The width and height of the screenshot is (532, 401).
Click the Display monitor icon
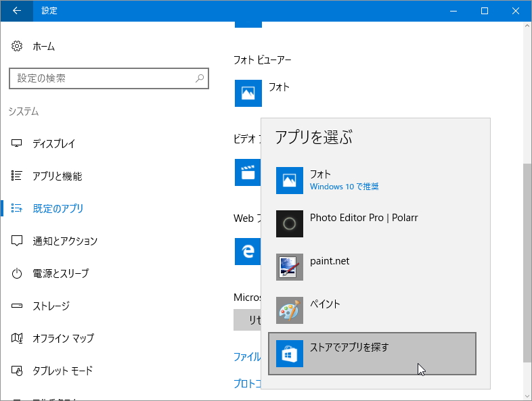click(x=17, y=143)
